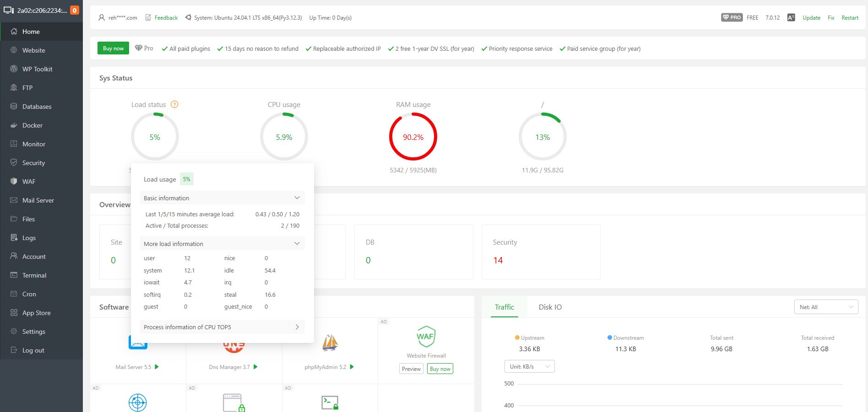Click the Update link in header

[x=811, y=18]
